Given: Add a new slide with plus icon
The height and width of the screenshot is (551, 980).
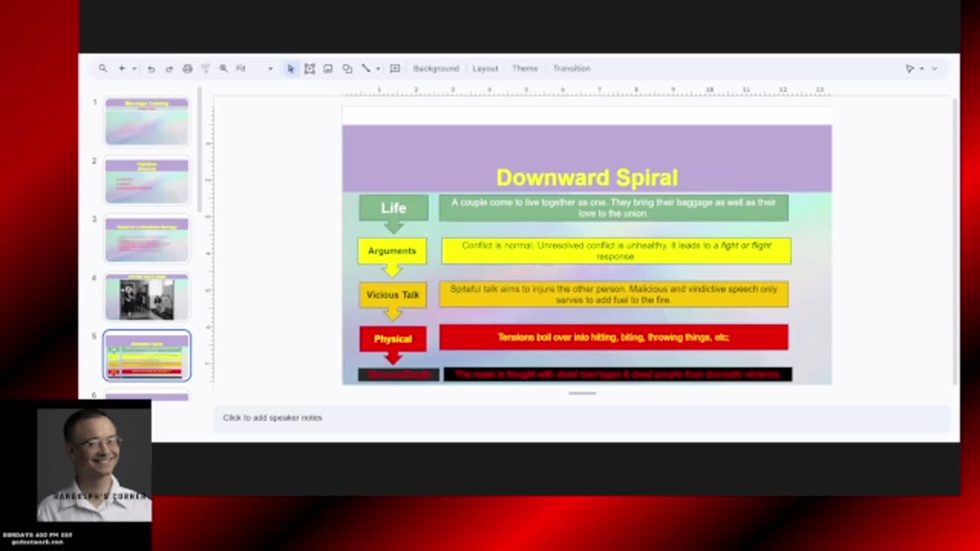Looking at the screenshot, I should 121,68.
